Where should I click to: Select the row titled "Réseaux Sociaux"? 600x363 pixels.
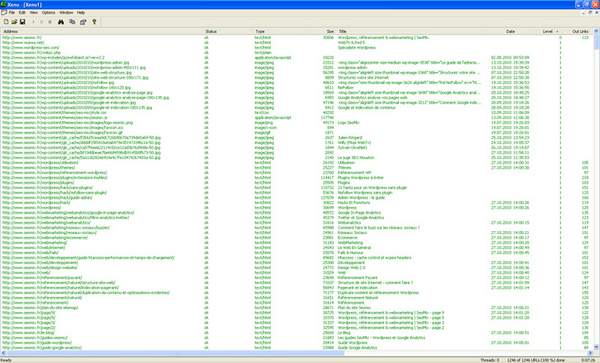tap(297, 233)
